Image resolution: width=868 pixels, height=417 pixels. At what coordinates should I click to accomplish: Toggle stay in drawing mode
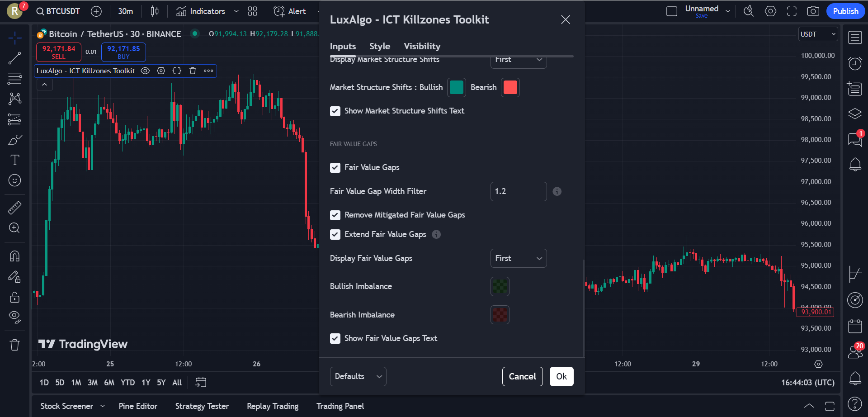click(x=14, y=277)
